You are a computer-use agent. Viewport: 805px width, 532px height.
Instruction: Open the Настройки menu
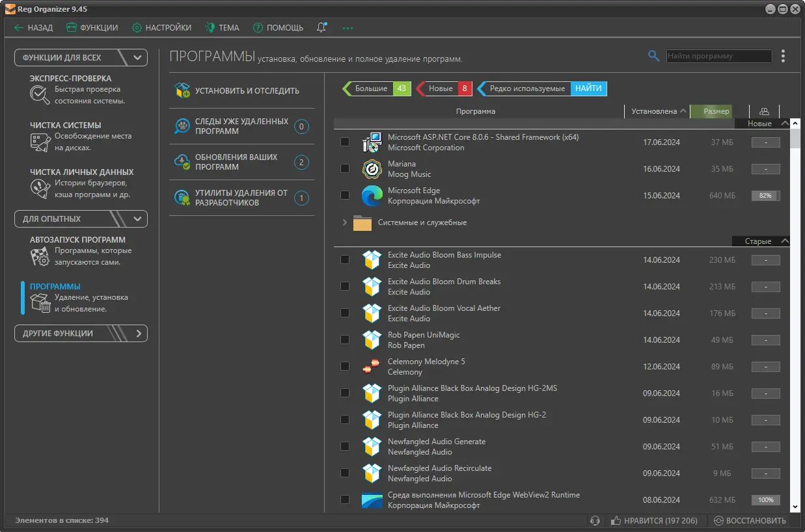(x=161, y=27)
